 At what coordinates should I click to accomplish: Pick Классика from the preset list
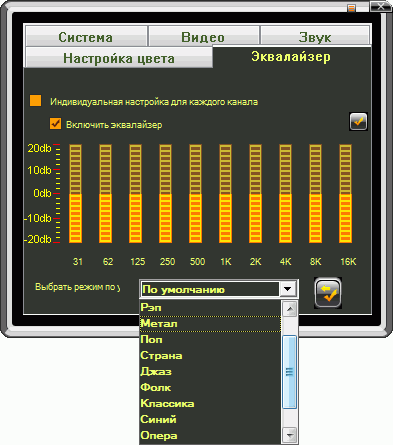(x=210, y=404)
